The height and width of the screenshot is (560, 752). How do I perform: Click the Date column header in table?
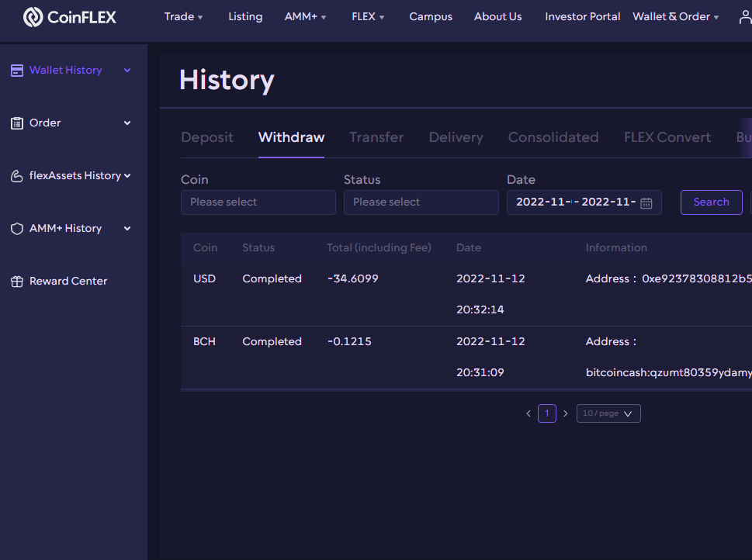(469, 248)
